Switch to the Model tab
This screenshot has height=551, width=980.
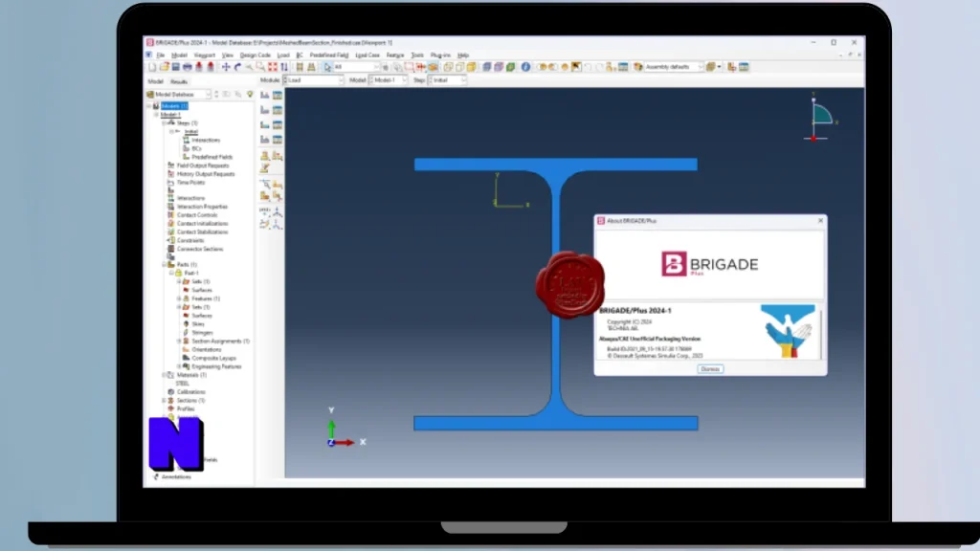156,82
